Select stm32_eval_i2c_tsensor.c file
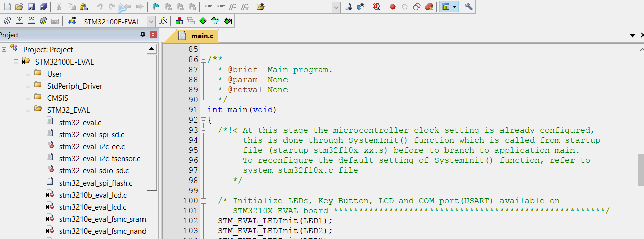 pos(100,158)
